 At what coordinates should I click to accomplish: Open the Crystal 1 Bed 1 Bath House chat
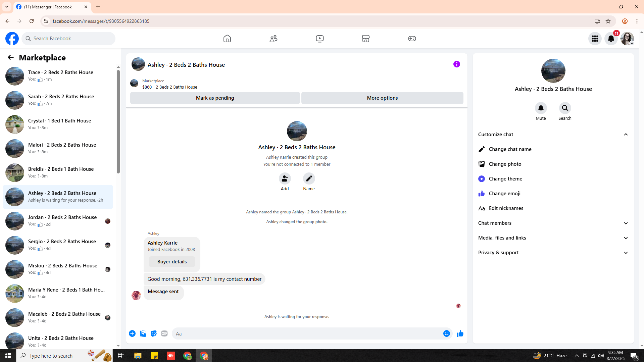tap(58, 124)
